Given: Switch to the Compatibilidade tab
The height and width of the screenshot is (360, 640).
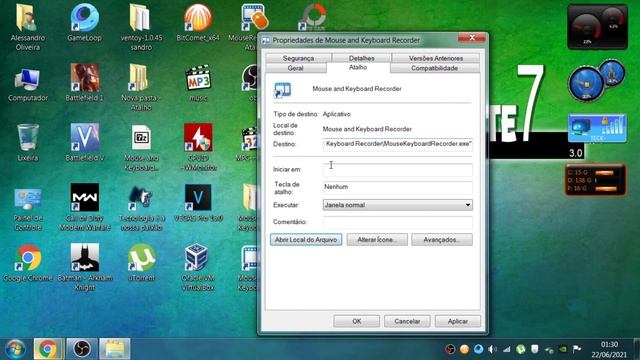Looking at the screenshot, I should (434, 68).
